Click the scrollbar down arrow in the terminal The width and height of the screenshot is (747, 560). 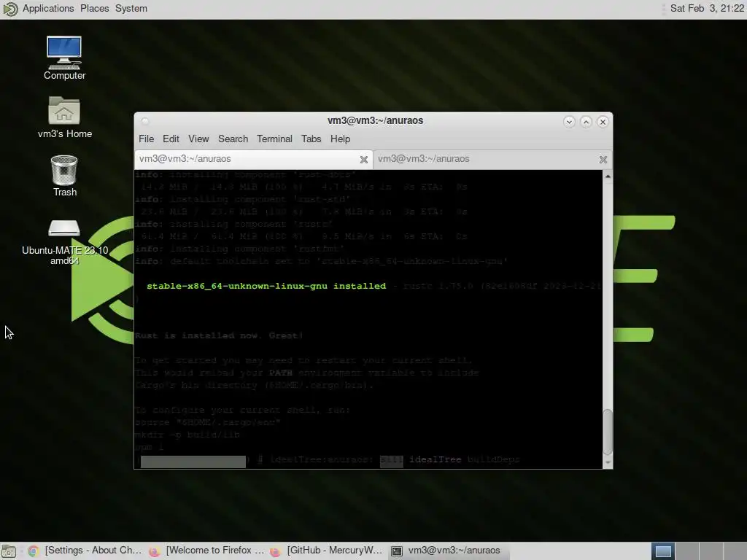pos(608,462)
